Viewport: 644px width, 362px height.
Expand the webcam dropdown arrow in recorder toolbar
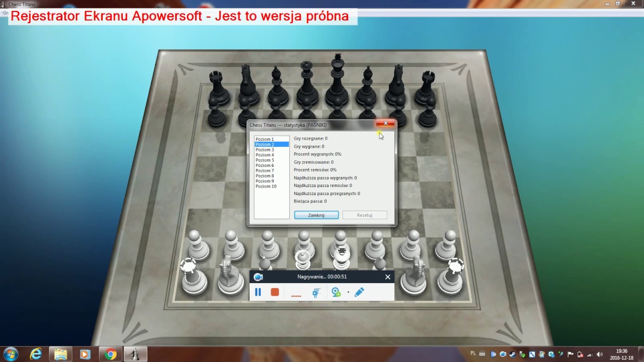[x=348, y=292]
